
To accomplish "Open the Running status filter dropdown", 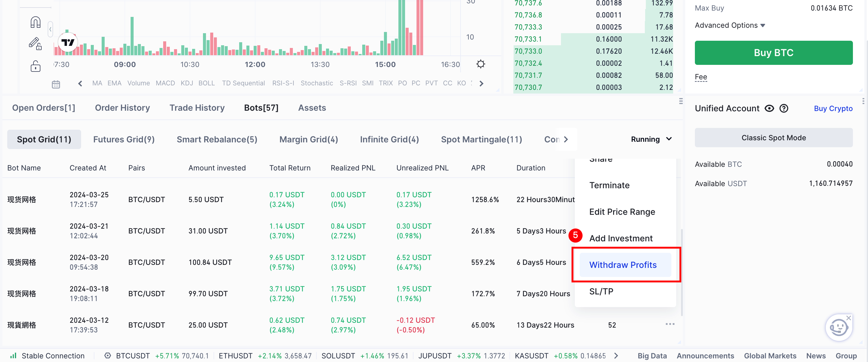I will pos(651,139).
